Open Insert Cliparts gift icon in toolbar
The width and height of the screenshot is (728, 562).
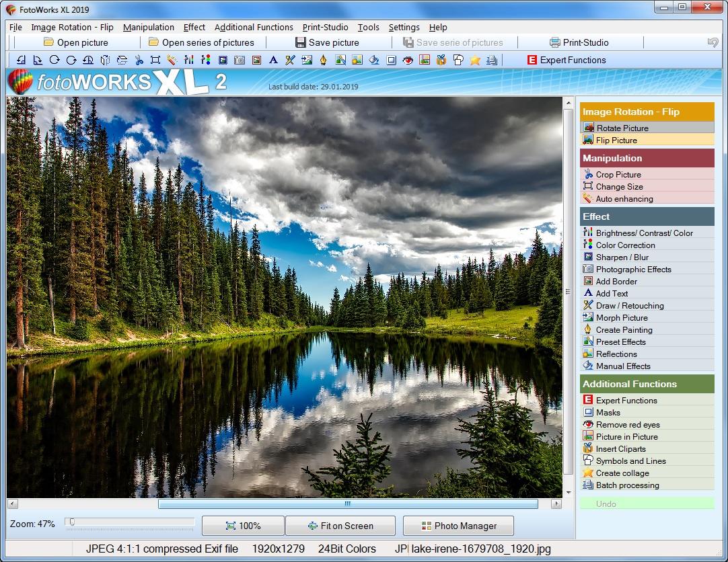pyautogui.click(x=441, y=60)
